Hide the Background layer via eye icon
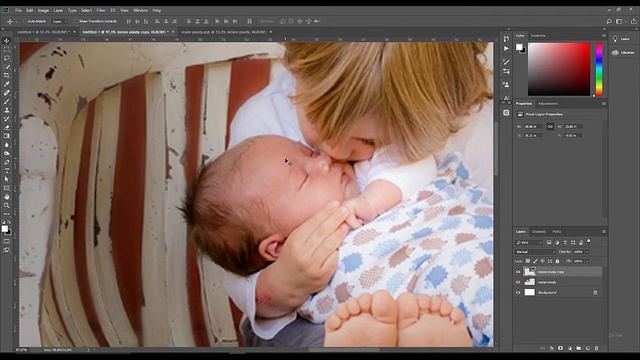 [x=518, y=293]
